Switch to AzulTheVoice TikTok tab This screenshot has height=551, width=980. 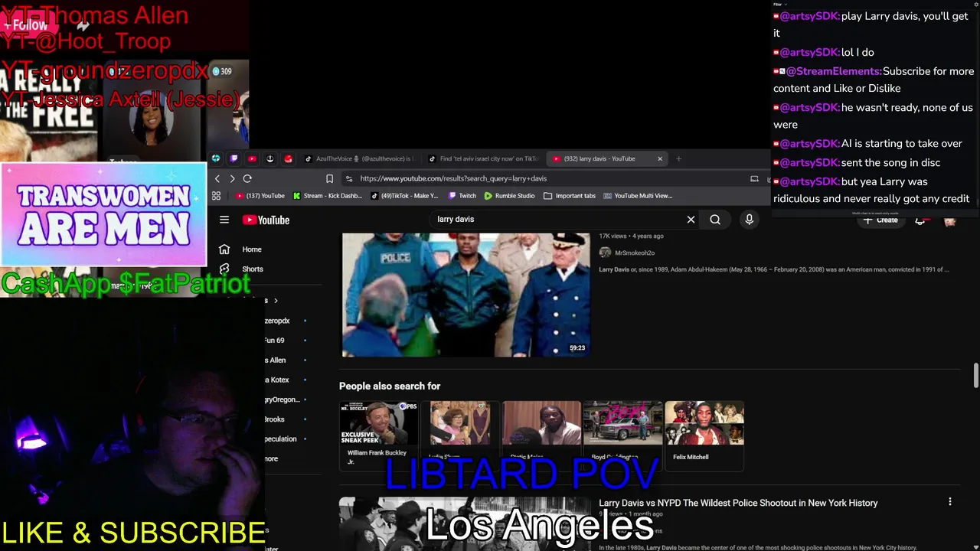pos(359,158)
